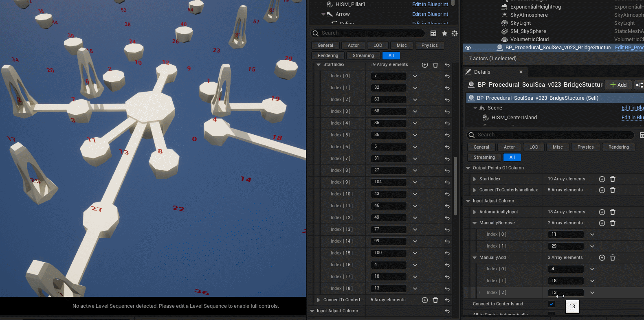Reset Index [13] with value 77

click(447, 230)
